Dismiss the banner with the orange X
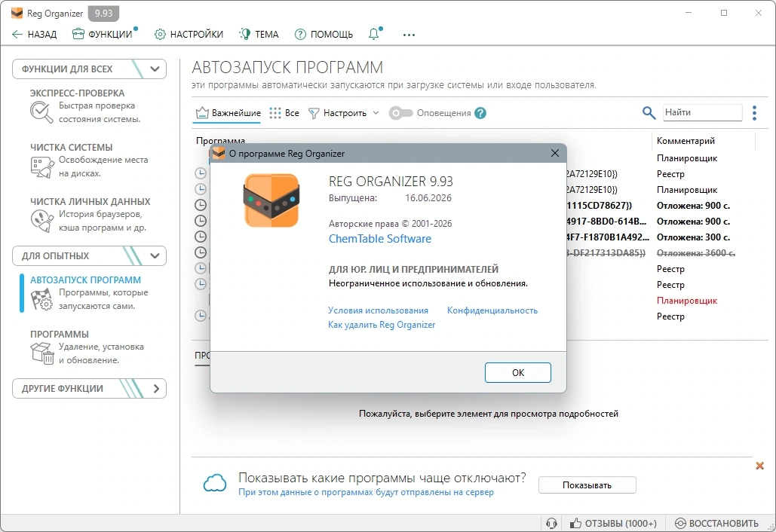Screen dimensions: 776x532 pos(759,466)
